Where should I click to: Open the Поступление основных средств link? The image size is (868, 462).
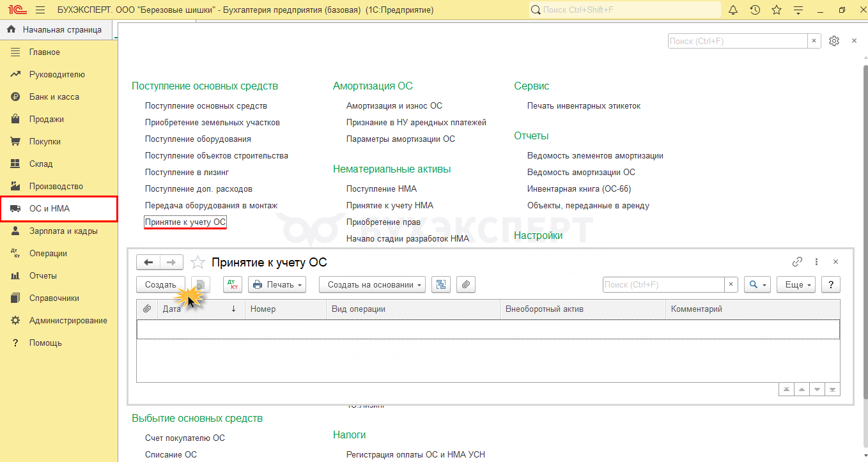tap(206, 106)
